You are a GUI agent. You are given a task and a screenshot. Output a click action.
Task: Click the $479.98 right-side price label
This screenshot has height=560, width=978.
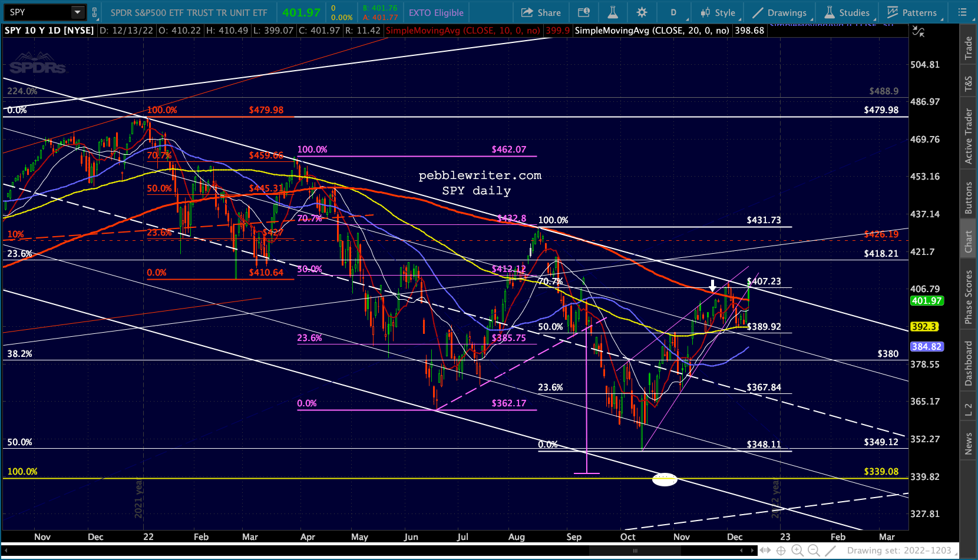click(881, 110)
